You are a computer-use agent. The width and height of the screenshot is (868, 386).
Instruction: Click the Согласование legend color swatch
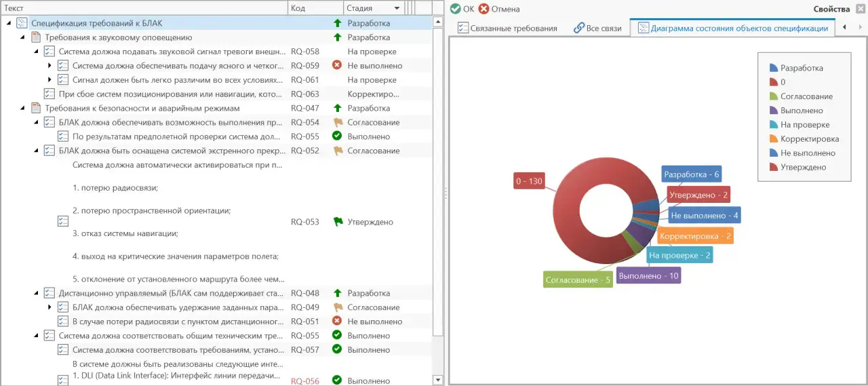coord(773,96)
